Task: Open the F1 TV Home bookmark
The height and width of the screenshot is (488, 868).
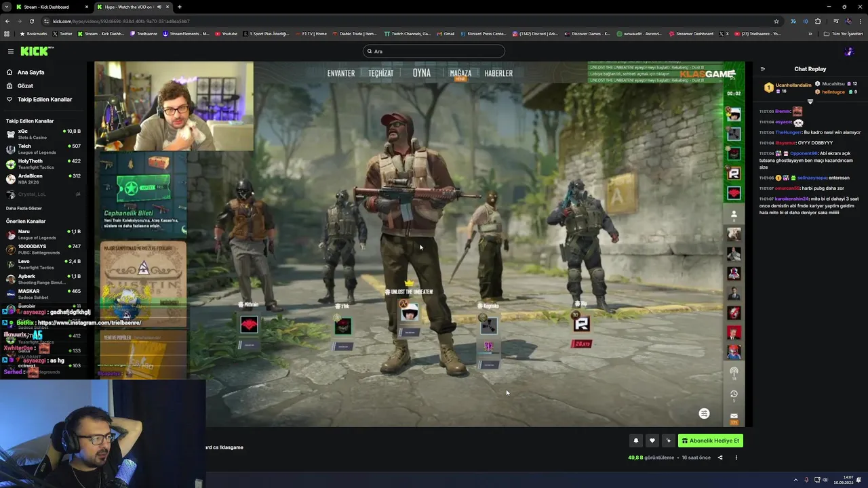Action: tap(311, 33)
